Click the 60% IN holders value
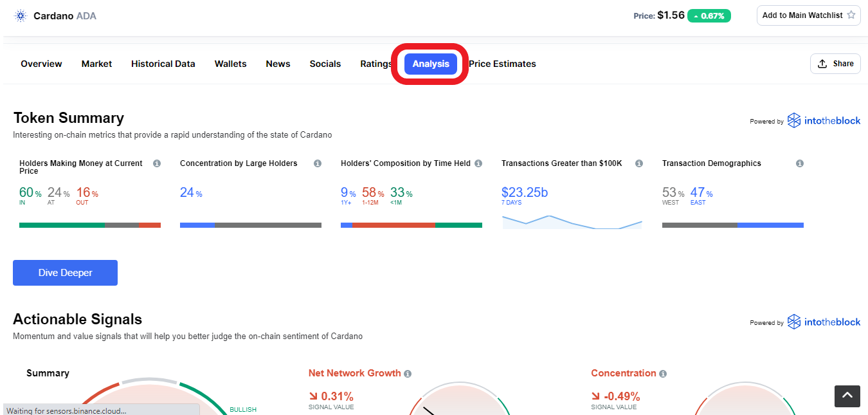868x415 pixels. pyautogui.click(x=30, y=192)
